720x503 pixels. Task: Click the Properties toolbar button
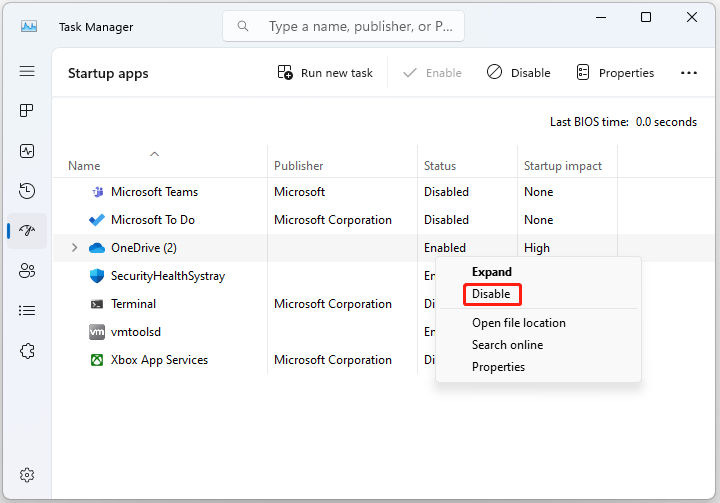click(615, 73)
